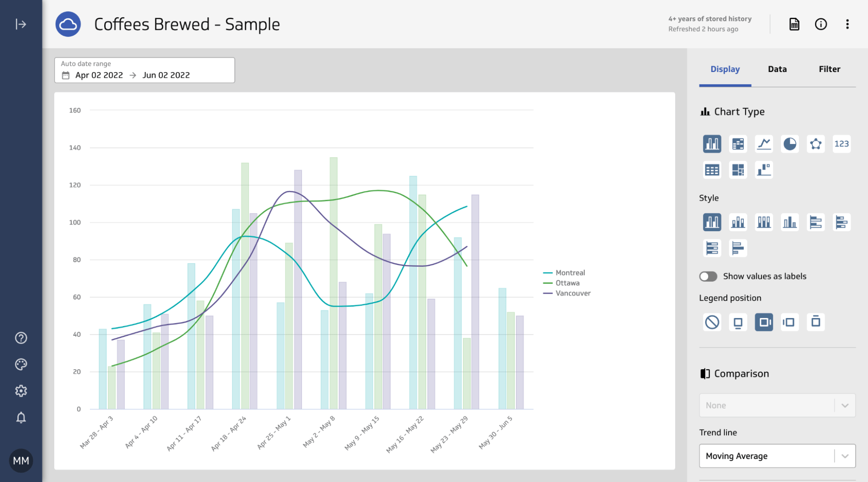Click the document export icon in the header
The height and width of the screenshot is (482, 868).
794,24
